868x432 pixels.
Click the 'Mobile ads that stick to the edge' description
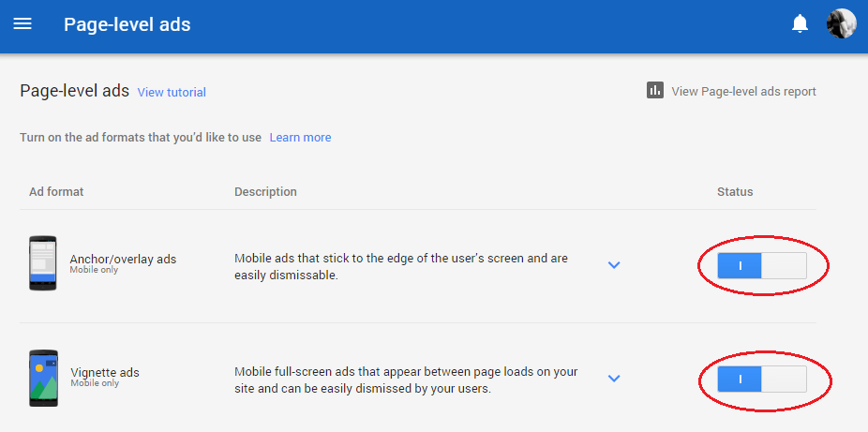coord(401,267)
